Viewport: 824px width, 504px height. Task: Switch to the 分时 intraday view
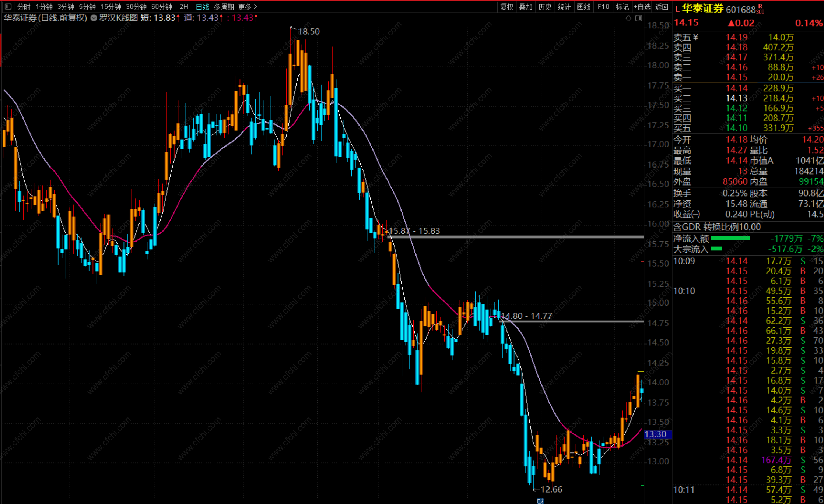(x=24, y=7)
